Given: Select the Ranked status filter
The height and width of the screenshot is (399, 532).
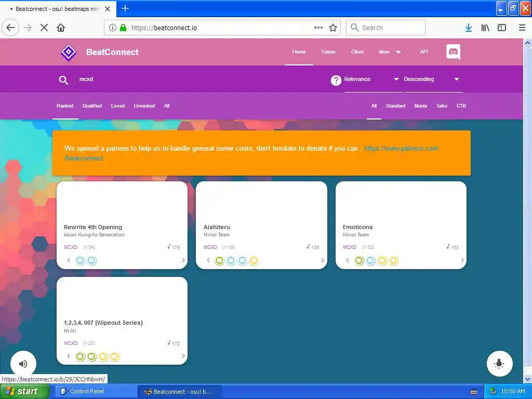Looking at the screenshot, I should (65, 106).
